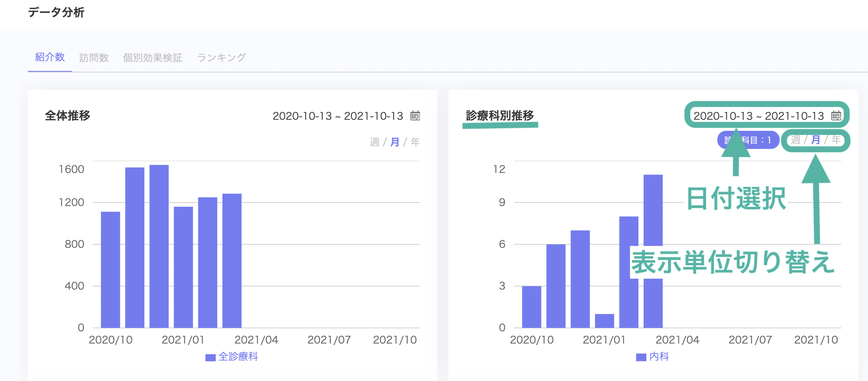Open calendar icon in 診療科別推移 panel

pyautogui.click(x=836, y=115)
